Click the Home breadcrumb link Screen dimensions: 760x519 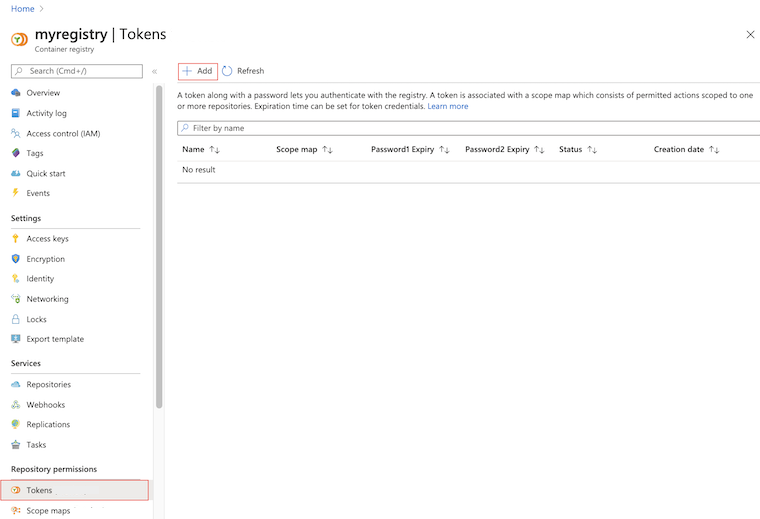pyautogui.click(x=23, y=9)
